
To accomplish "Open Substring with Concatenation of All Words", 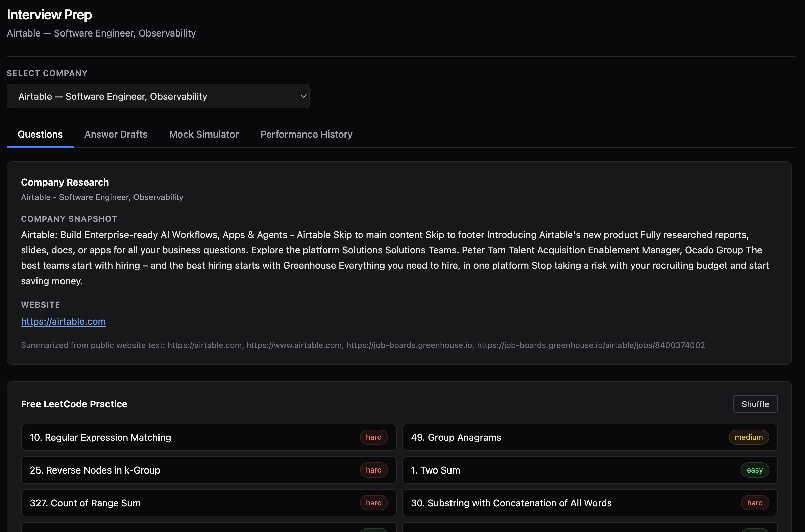I will [x=511, y=503].
